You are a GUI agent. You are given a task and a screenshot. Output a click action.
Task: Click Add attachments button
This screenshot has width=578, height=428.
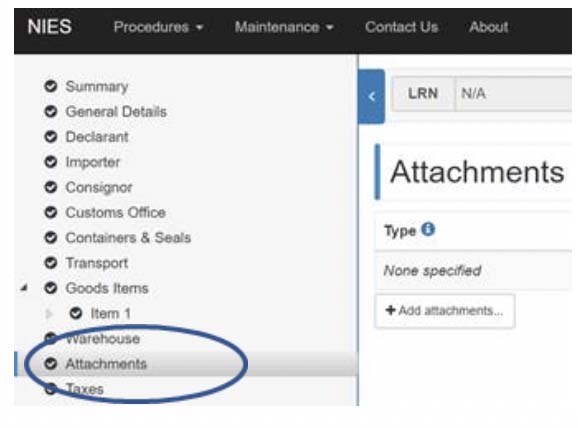coord(445,311)
